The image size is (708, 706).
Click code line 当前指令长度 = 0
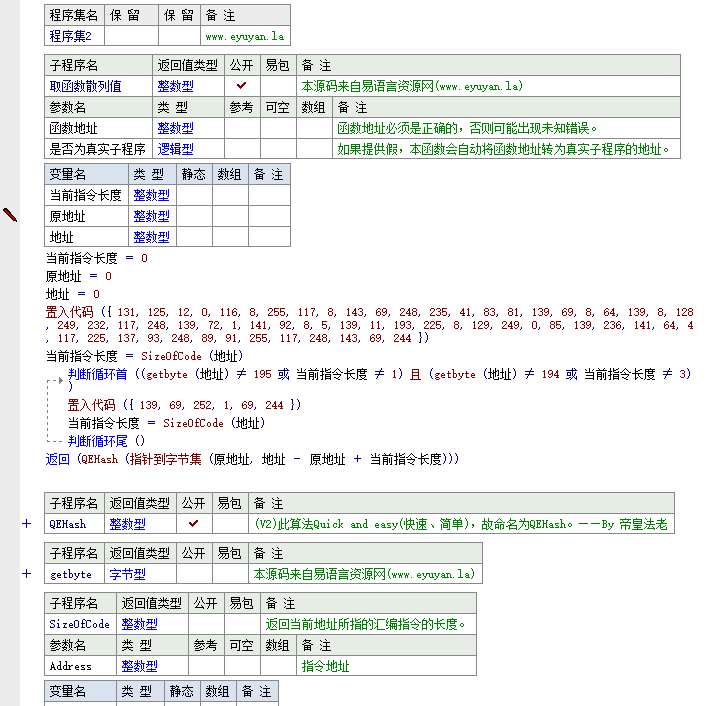[97, 258]
